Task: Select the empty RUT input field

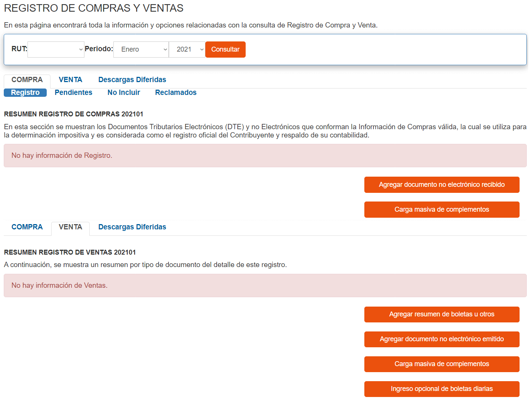Action: pos(53,49)
